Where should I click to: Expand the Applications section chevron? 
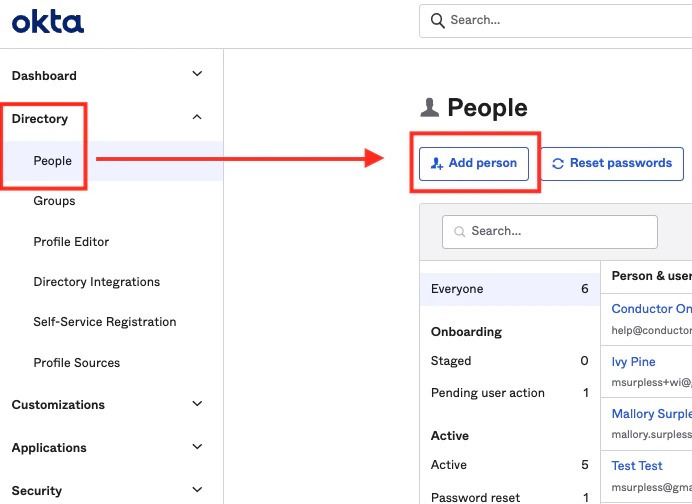click(x=197, y=447)
